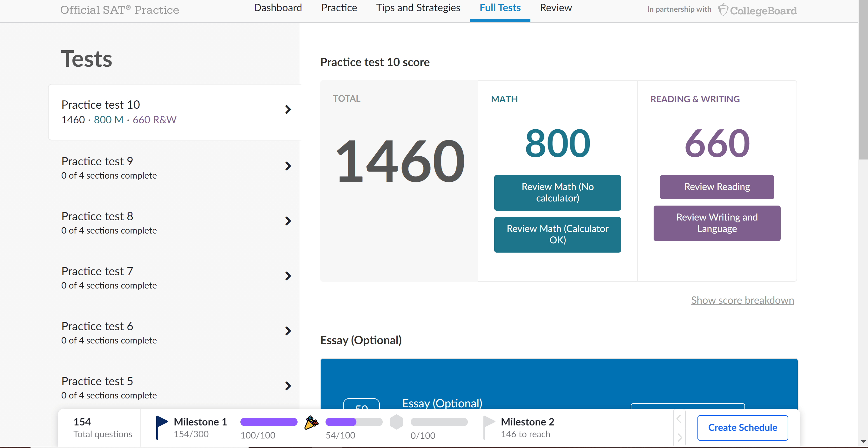Select Practice test 5 title text

point(97,381)
